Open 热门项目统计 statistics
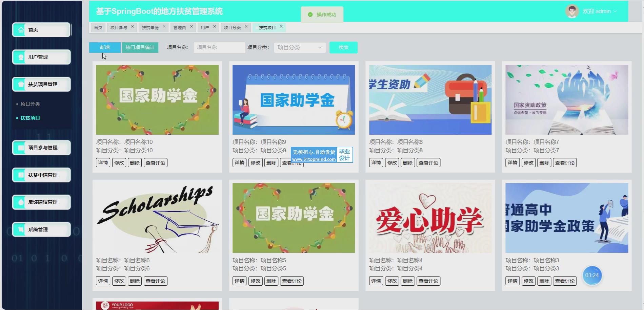 click(140, 48)
